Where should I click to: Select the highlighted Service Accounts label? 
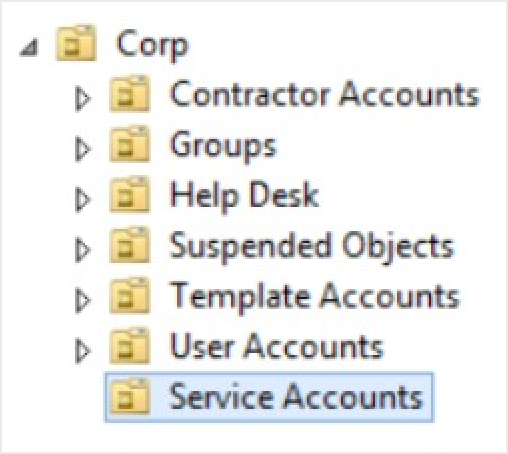296,397
